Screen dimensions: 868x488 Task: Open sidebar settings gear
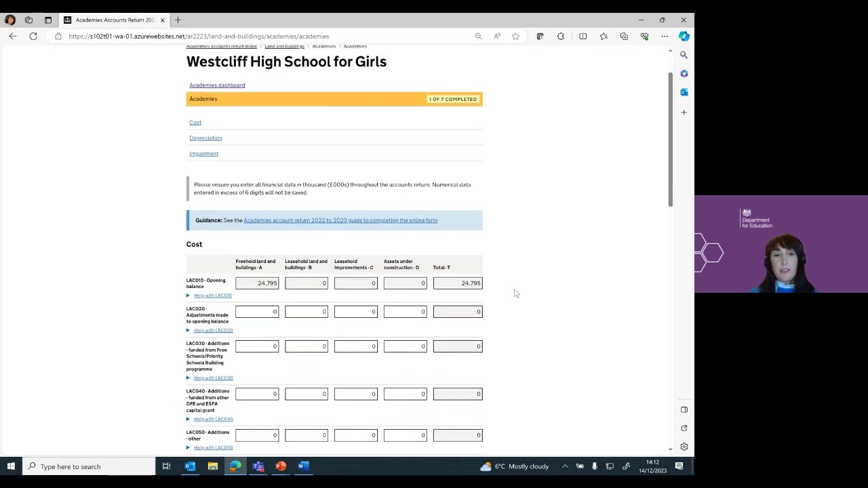[x=684, y=447]
